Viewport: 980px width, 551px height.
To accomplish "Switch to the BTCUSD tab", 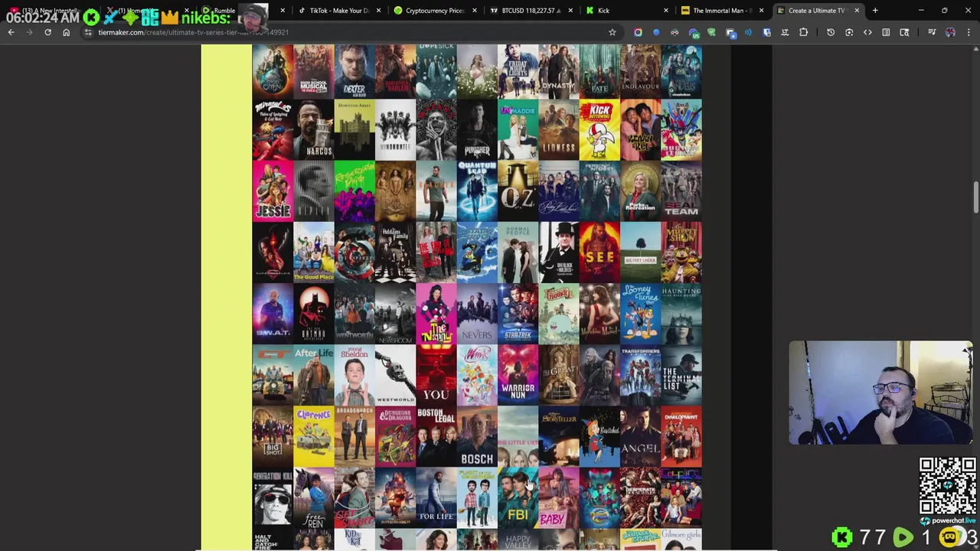I will point(531,11).
